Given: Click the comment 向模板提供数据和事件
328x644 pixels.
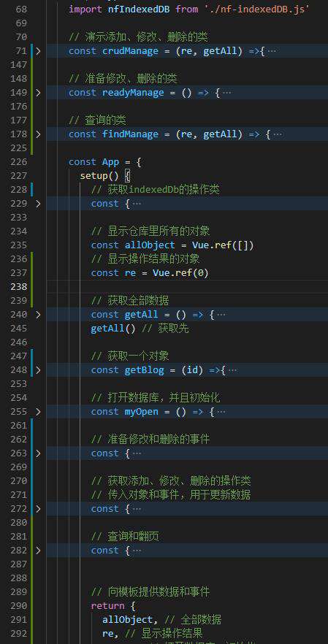Looking at the screenshot, I should (150, 592).
